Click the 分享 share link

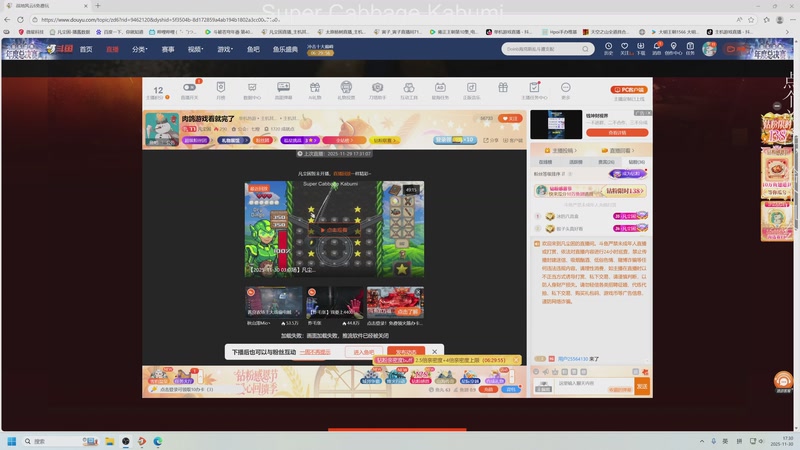[x=491, y=140]
